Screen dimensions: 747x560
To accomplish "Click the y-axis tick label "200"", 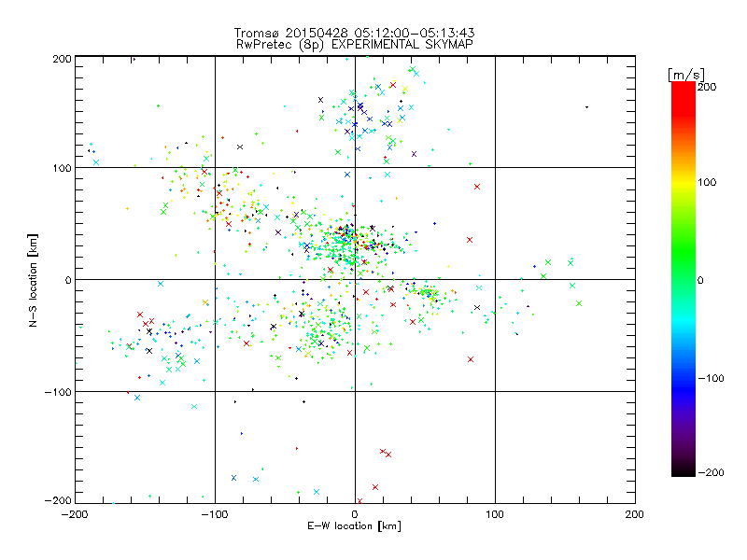I will coord(62,59).
